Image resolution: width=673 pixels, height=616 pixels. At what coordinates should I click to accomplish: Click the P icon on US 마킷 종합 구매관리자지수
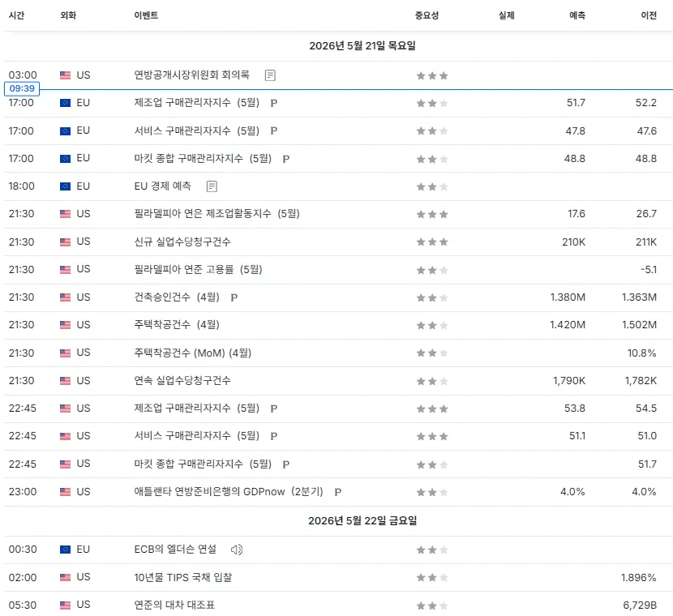coord(286,464)
